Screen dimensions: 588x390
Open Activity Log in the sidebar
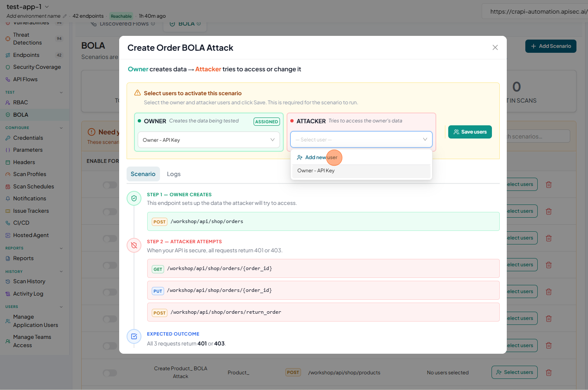coord(28,294)
